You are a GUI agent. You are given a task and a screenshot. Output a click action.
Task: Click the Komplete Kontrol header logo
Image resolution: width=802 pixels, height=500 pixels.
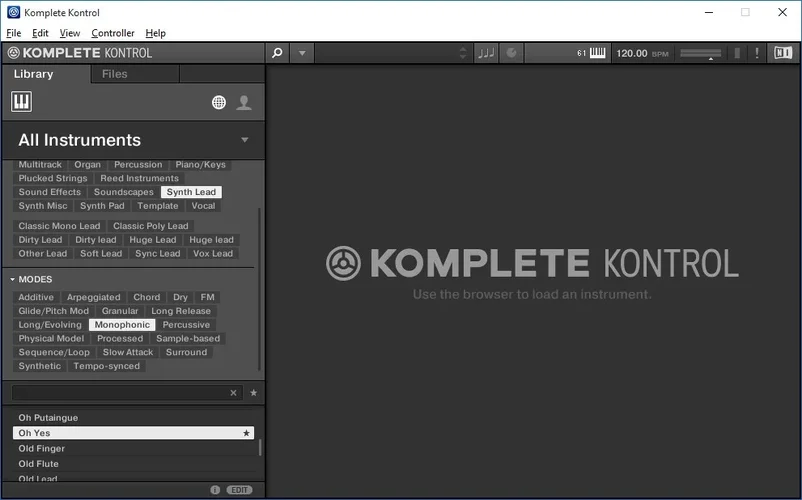tap(80, 53)
